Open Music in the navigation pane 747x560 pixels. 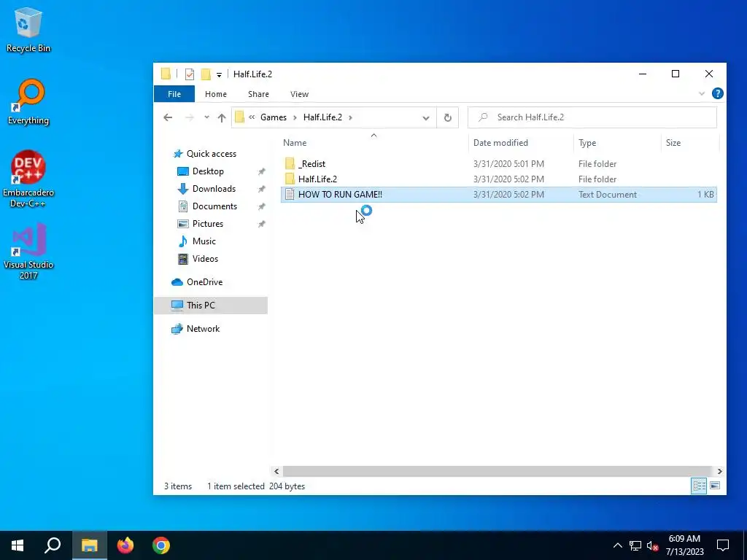click(x=204, y=241)
